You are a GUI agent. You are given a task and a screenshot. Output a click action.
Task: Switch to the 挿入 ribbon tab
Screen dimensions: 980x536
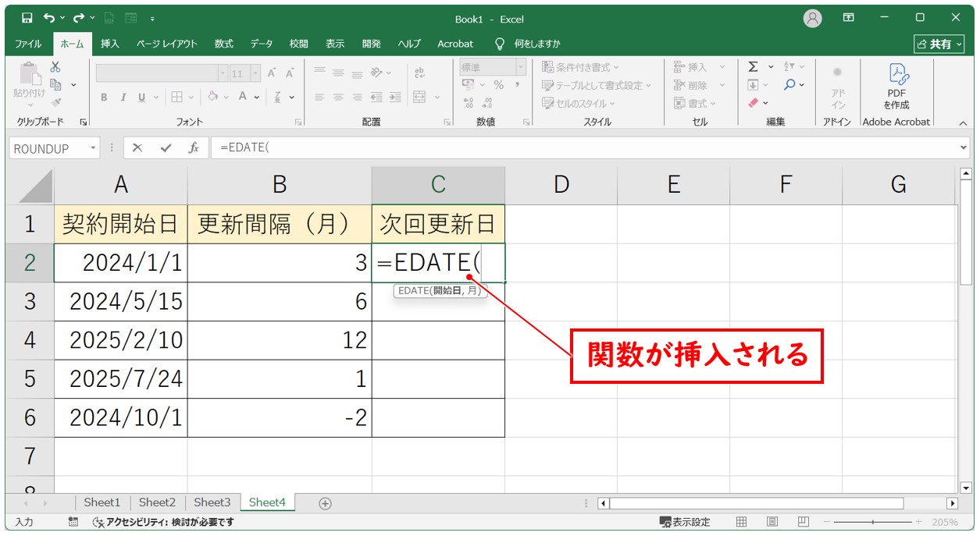[x=110, y=44]
